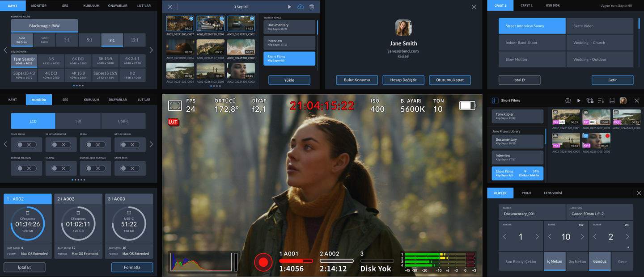
Task: Switch to SES tab in top panel
Action: pos(65,6)
